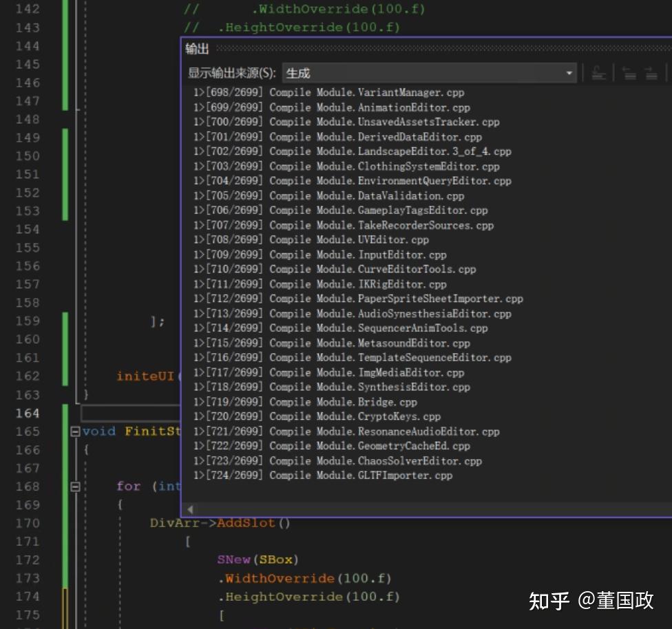Collapse the for loop fold toggle at line 168
Viewport: 672px width, 629px height.
tap(75, 487)
